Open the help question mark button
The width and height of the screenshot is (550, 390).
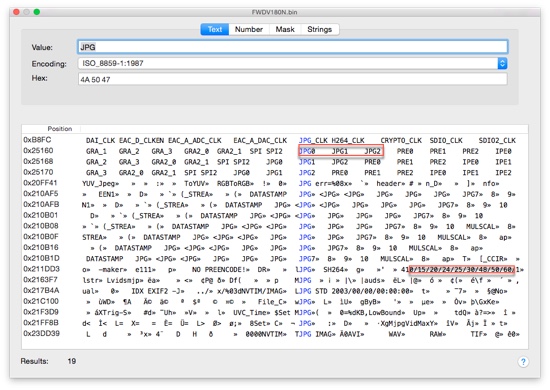pos(523,362)
